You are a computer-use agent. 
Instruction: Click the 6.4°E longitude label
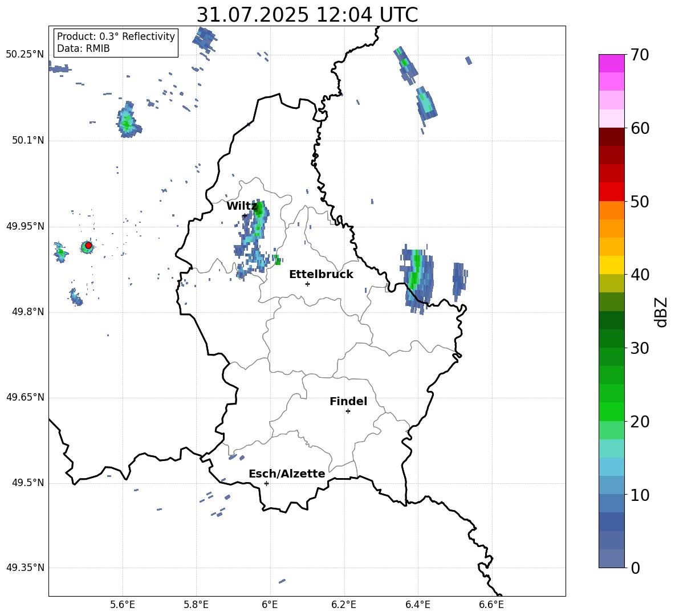[417, 605]
